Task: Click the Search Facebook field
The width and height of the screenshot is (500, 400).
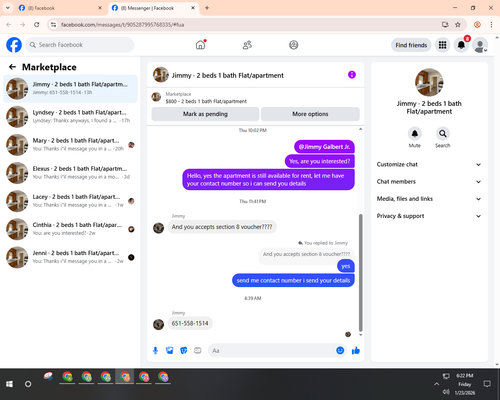Action: (x=80, y=45)
